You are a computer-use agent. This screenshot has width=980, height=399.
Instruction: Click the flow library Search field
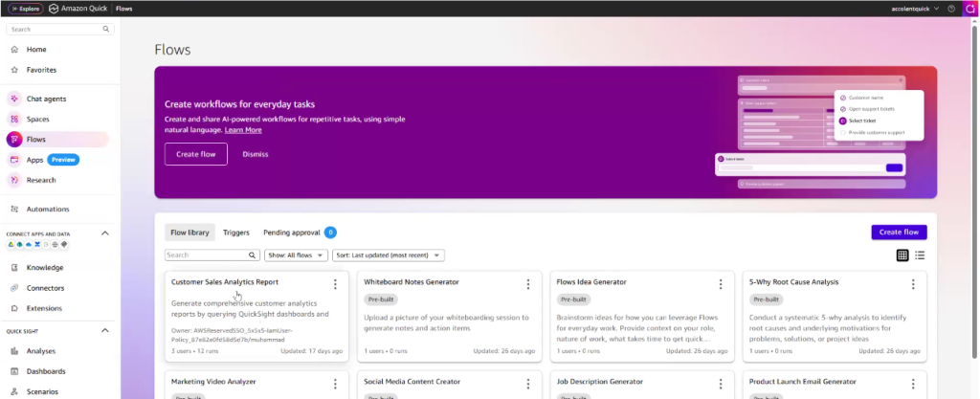[212, 255]
